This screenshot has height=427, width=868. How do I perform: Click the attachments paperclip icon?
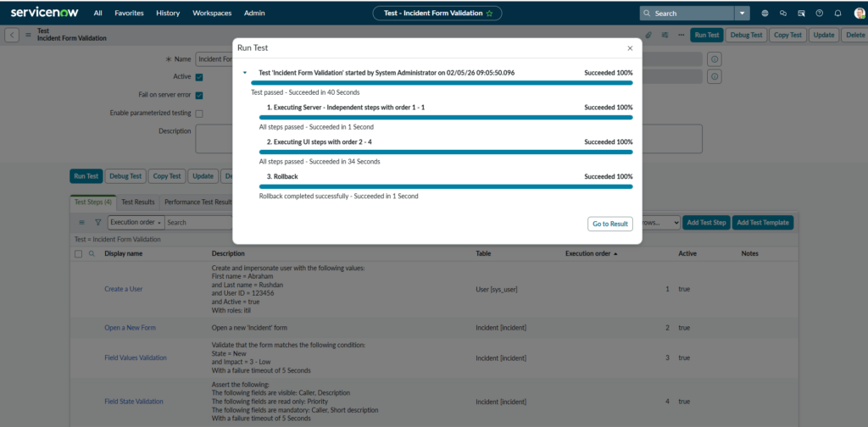tap(648, 35)
